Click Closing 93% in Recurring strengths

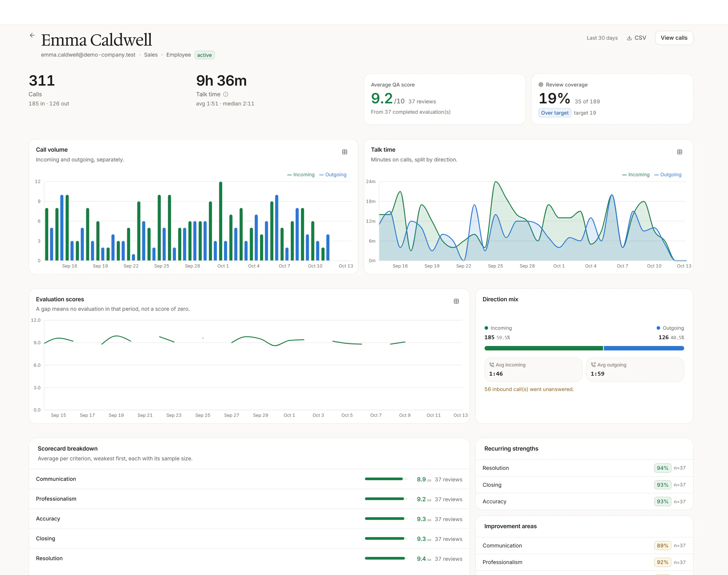(x=584, y=485)
